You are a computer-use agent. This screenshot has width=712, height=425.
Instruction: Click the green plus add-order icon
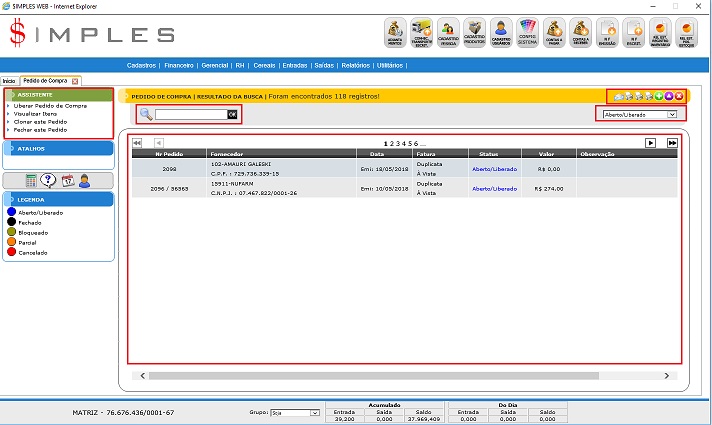[657, 96]
